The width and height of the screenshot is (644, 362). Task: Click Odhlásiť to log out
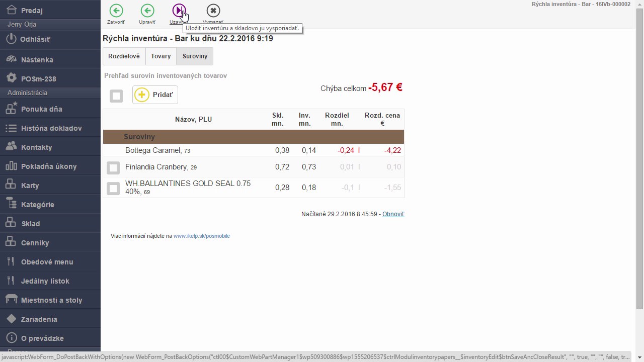pos(50,39)
